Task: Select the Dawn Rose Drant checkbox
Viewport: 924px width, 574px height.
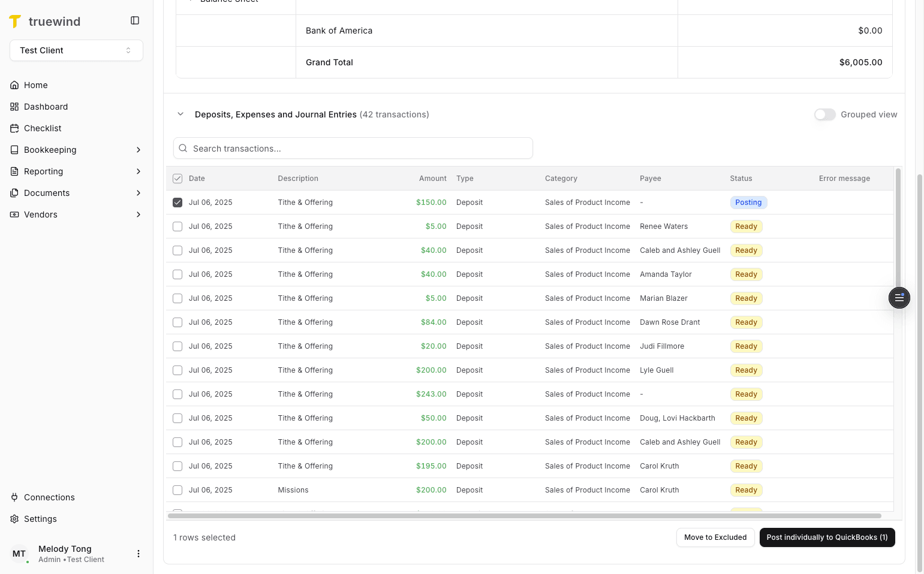Action: click(177, 322)
